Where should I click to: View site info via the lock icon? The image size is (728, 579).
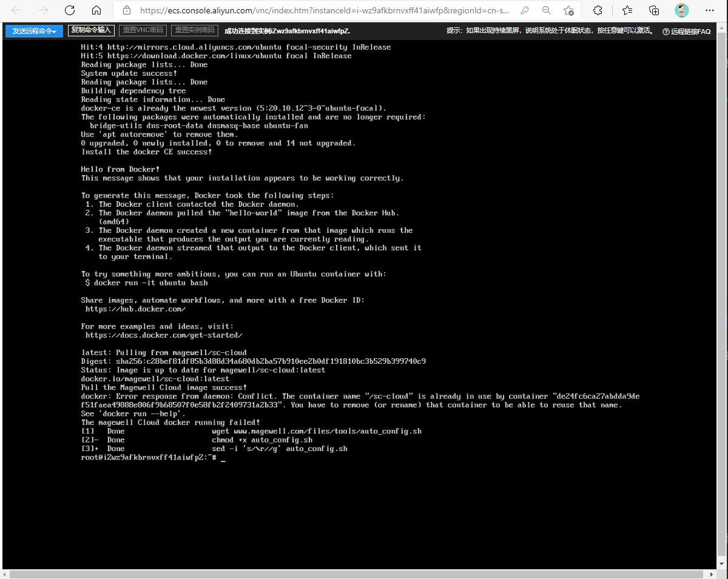click(127, 10)
